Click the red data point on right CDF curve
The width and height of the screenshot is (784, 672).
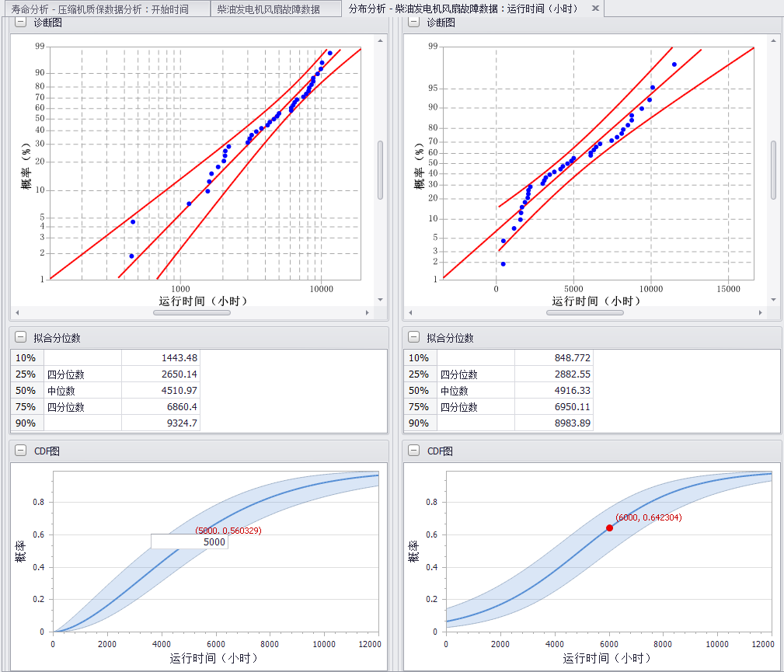(x=609, y=528)
